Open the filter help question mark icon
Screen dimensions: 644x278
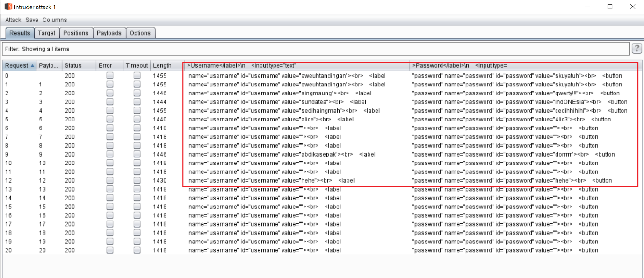tap(637, 49)
